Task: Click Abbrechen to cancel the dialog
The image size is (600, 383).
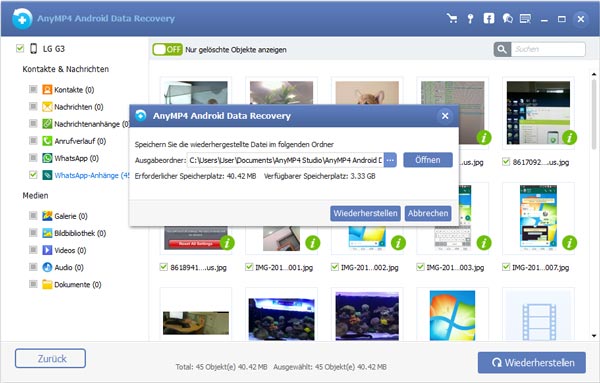Action: (428, 214)
